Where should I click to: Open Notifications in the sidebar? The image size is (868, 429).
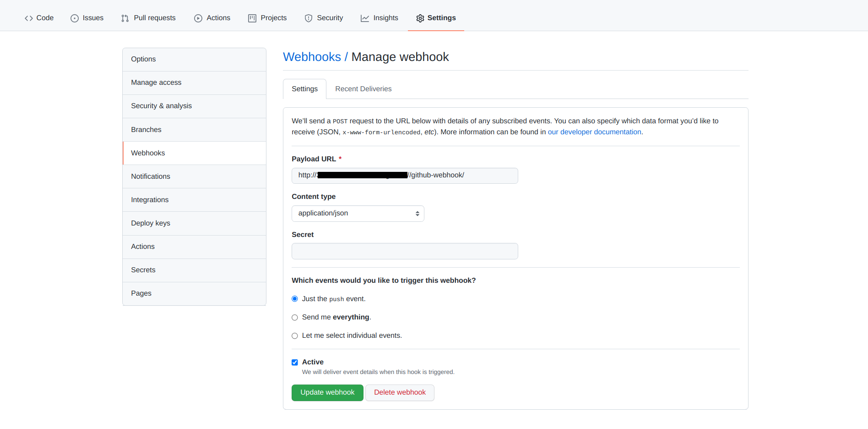(194, 176)
